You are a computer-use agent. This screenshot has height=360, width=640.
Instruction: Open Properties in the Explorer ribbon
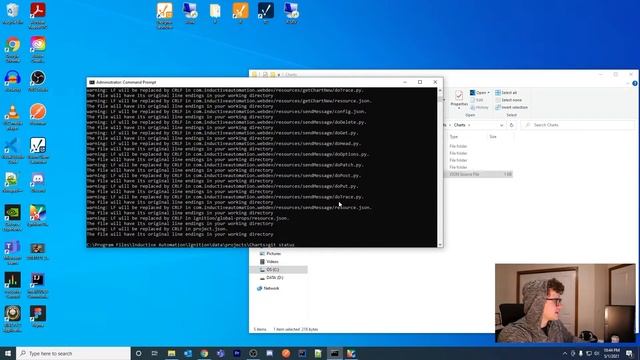(x=459, y=99)
